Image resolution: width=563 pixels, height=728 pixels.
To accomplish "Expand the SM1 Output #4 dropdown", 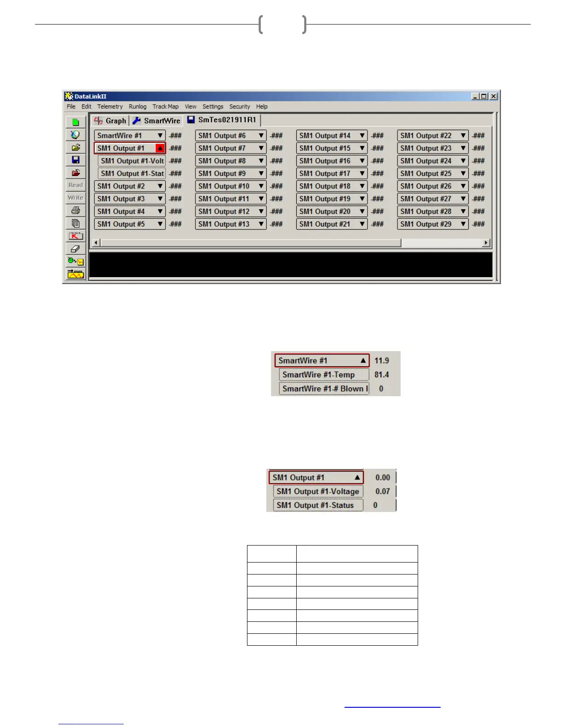I will (x=160, y=211).
